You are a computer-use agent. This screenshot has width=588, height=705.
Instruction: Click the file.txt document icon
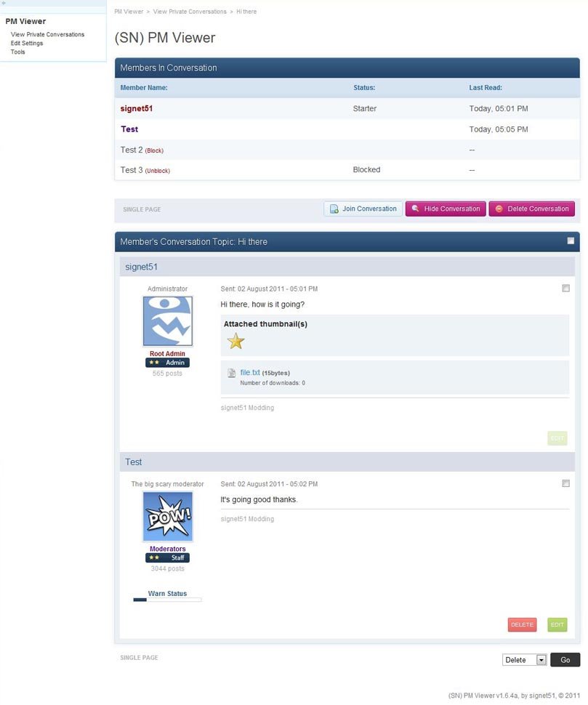pos(232,373)
